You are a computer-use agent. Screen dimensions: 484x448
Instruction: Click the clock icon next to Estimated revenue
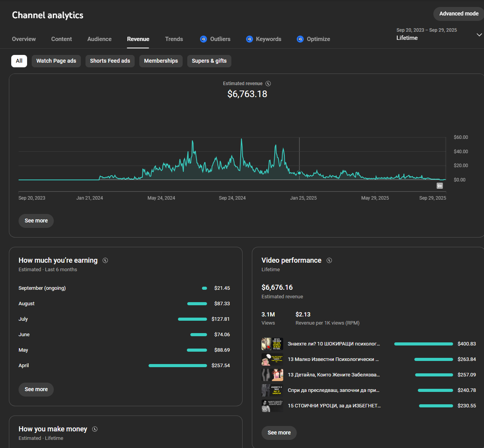coord(268,84)
